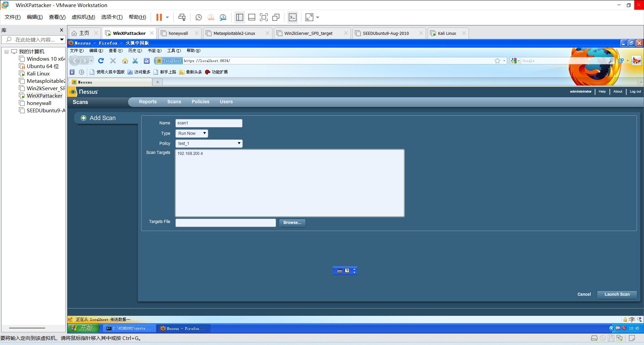
Task: Click the Firefox status bar zoom magnifier icon
Action: coord(640,320)
